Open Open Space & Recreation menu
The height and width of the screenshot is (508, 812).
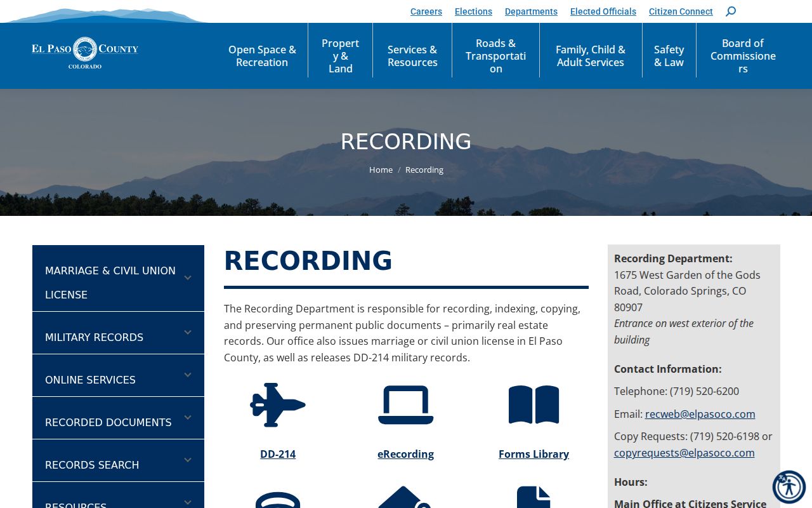(x=262, y=56)
